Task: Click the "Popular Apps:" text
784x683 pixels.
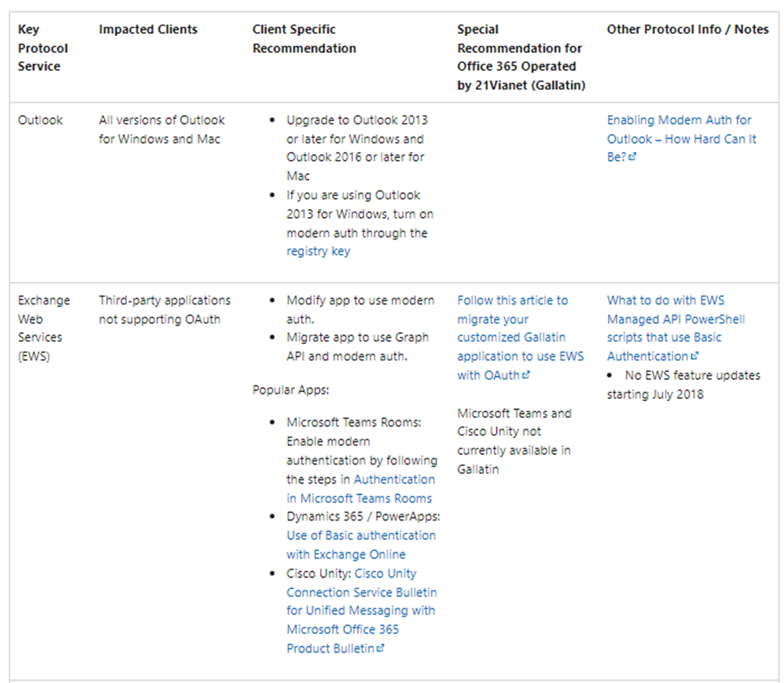Action: coord(290,391)
